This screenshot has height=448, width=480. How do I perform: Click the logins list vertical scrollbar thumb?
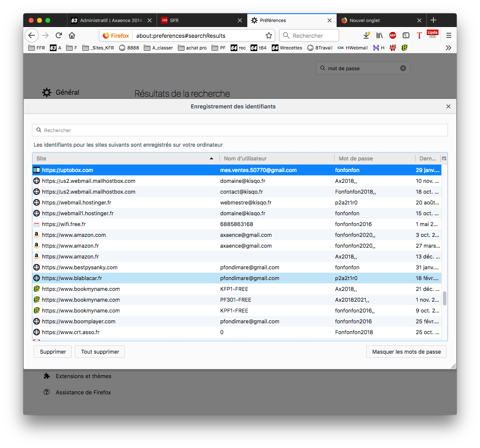pos(445,298)
